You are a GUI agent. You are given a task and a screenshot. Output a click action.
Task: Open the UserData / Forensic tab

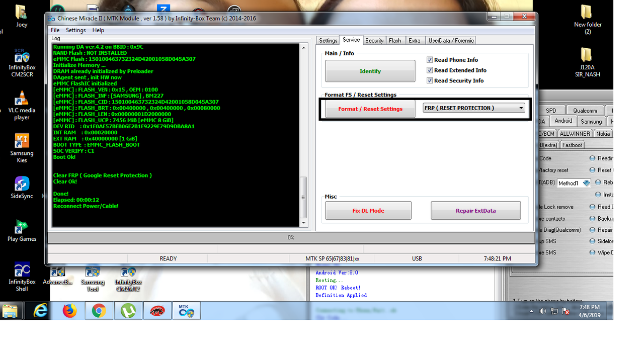click(451, 41)
